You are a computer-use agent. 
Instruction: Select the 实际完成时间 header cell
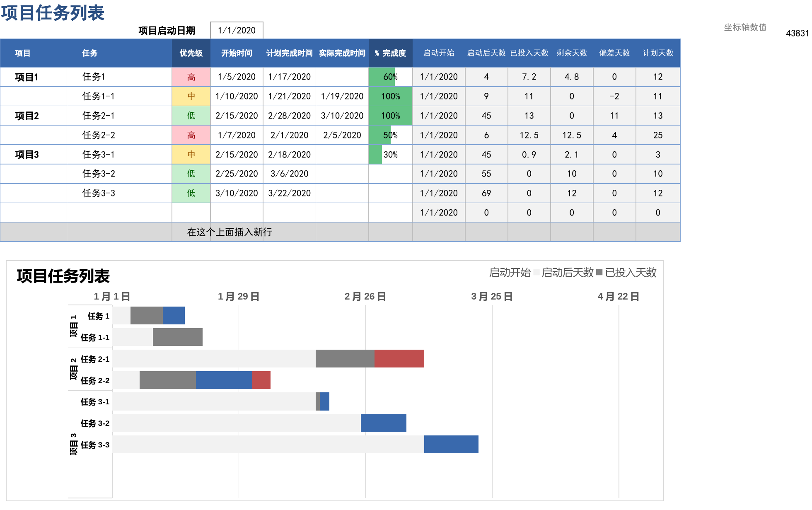tap(342, 53)
